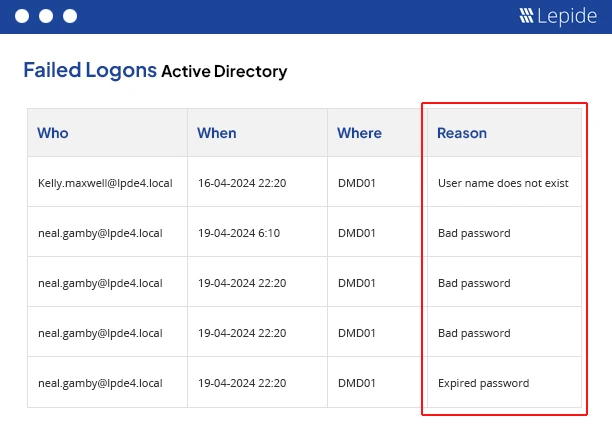Click the Failed Logons heading
Image resolution: width=612 pixels, height=430 pixels.
[x=90, y=70]
